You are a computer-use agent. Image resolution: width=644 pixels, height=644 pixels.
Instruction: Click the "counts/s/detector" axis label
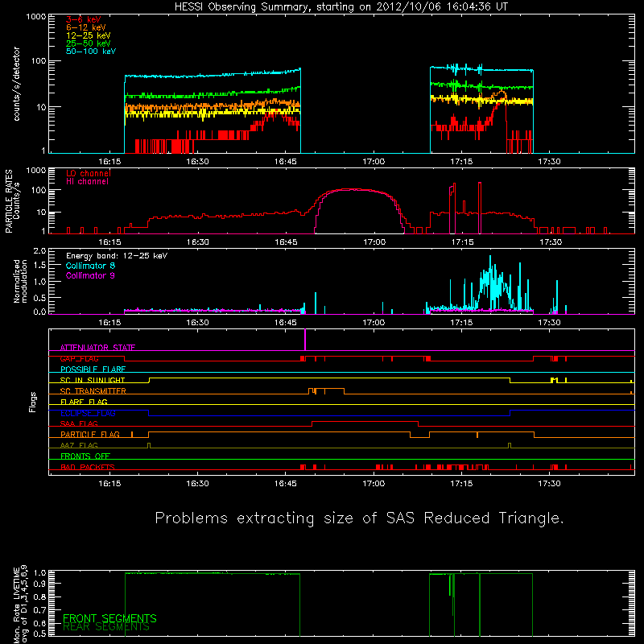(16, 84)
